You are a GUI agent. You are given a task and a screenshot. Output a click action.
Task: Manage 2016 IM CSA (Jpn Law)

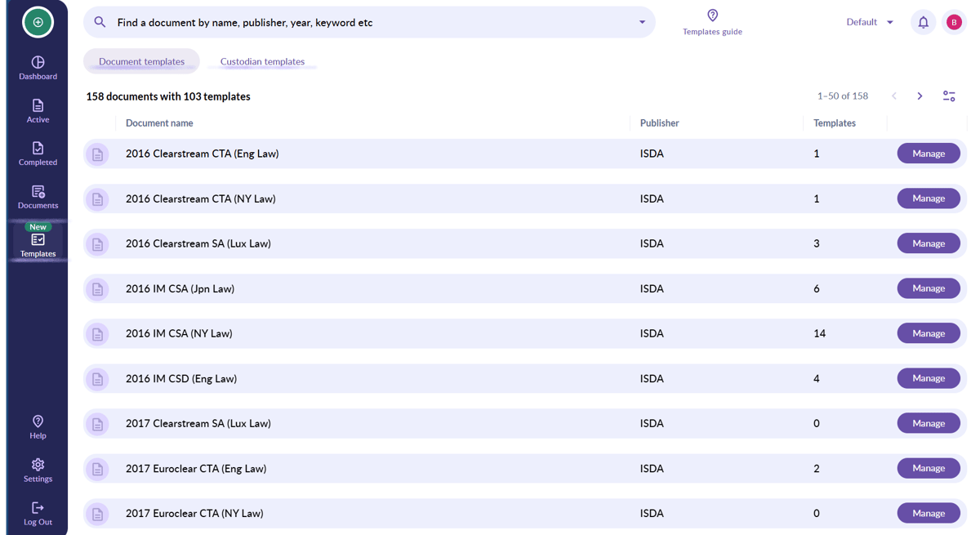click(929, 288)
